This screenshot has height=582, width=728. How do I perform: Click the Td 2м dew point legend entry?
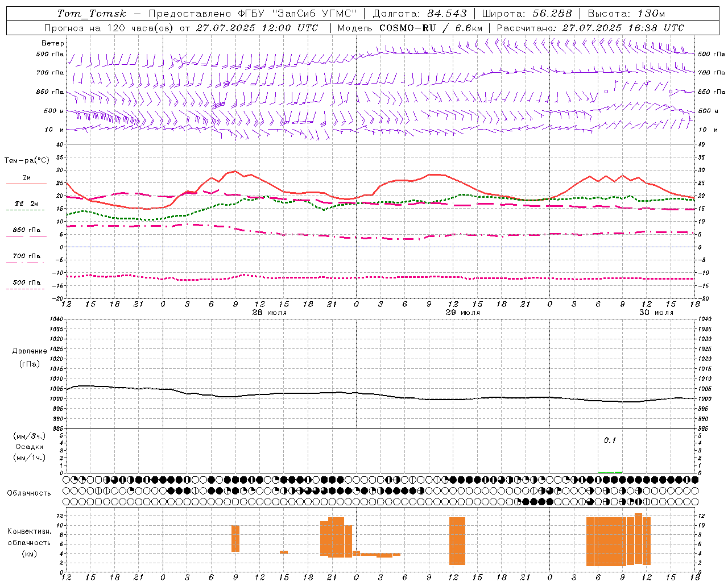click(x=27, y=203)
